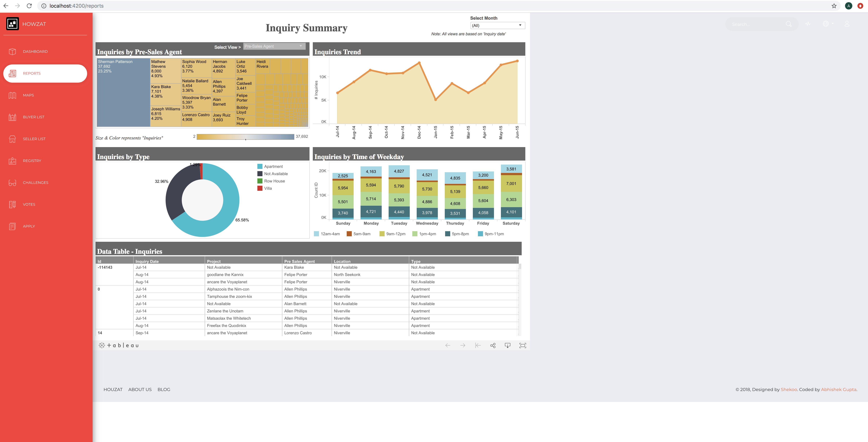Viewport: 868px width, 442px height.
Task: Go to Buyer List page
Action: [33, 117]
